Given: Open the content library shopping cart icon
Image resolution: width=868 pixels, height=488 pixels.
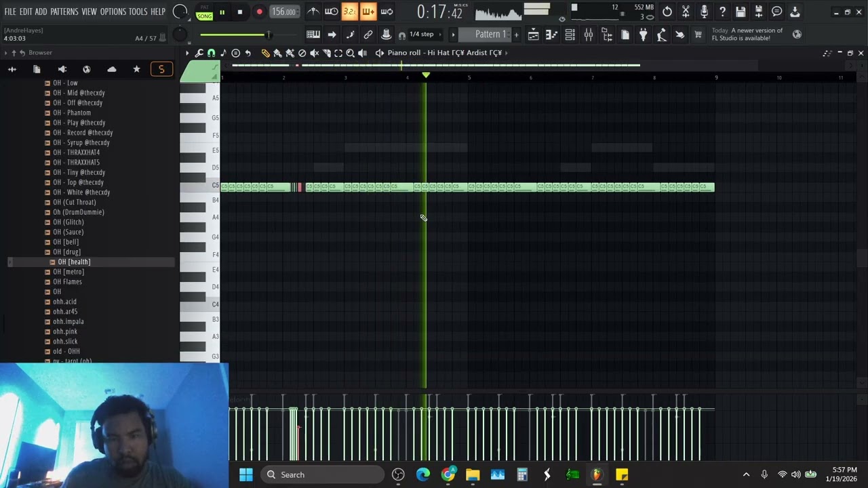Looking at the screenshot, I should (x=698, y=35).
